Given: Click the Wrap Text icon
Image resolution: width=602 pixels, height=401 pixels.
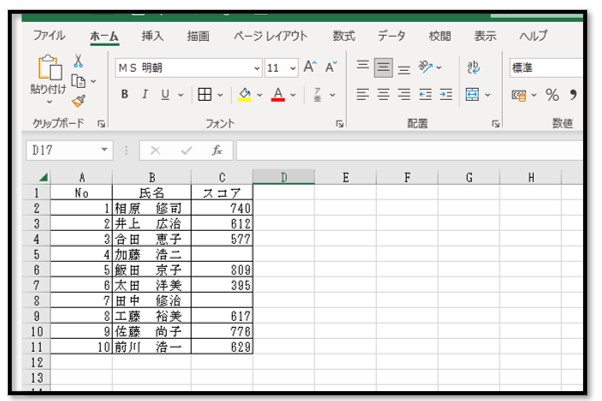Looking at the screenshot, I should click(473, 68).
